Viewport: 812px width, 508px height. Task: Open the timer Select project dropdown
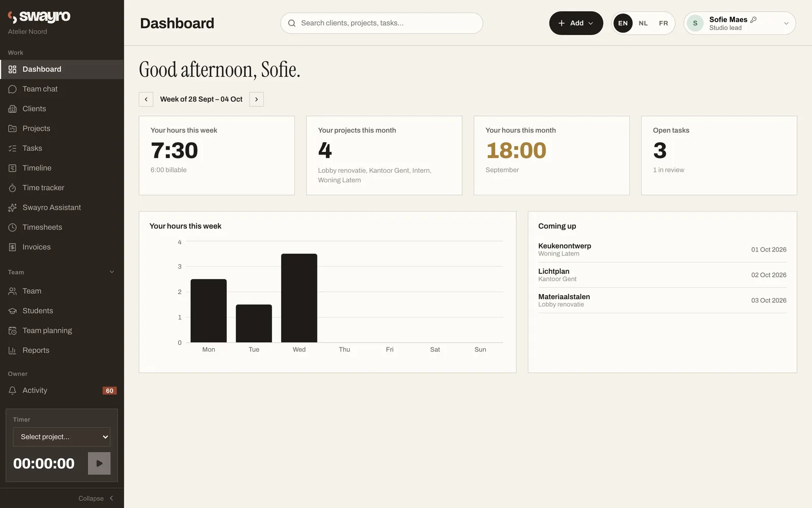[x=61, y=437]
